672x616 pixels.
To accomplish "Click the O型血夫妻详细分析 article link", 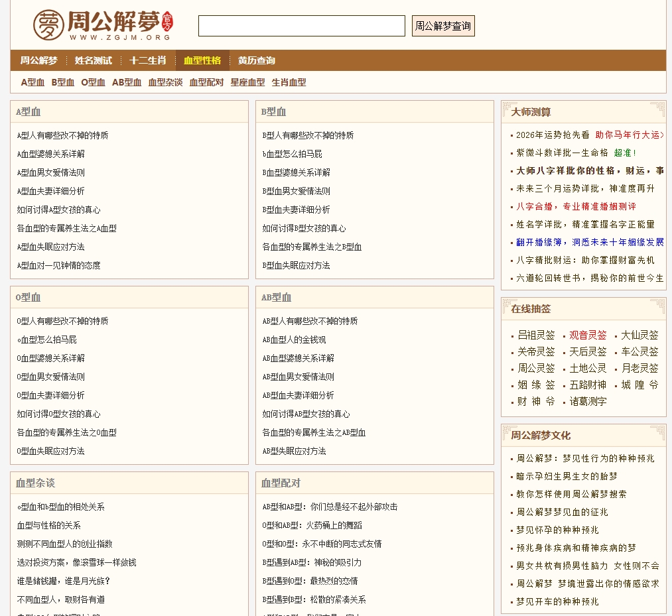I will (x=50, y=395).
